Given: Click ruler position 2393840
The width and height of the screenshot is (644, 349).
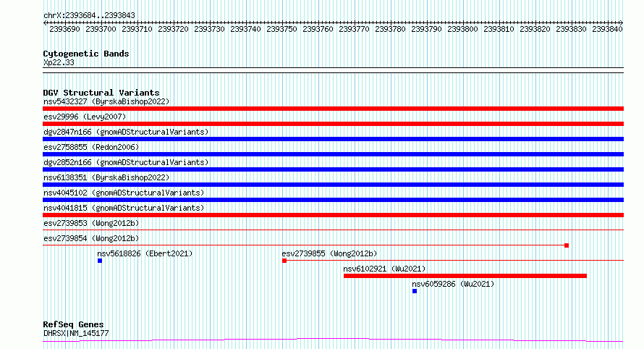Looking at the screenshot, I should 607,29.
